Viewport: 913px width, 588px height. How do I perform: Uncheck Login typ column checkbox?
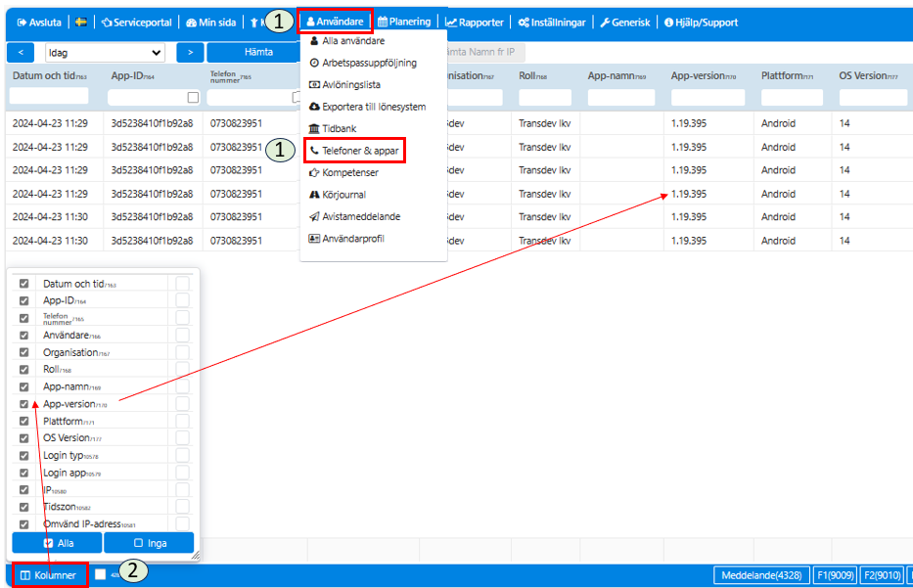pos(23,456)
